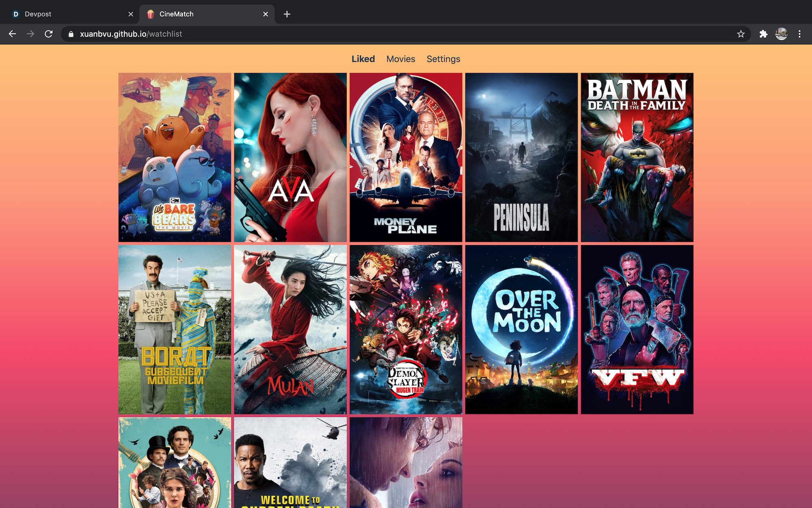Click the browser back arrow
812x508 pixels.
coord(13,34)
